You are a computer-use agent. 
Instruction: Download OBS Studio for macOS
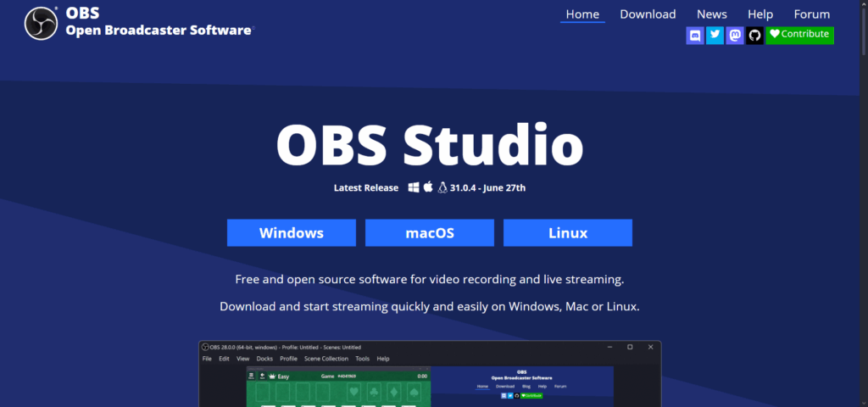430,232
